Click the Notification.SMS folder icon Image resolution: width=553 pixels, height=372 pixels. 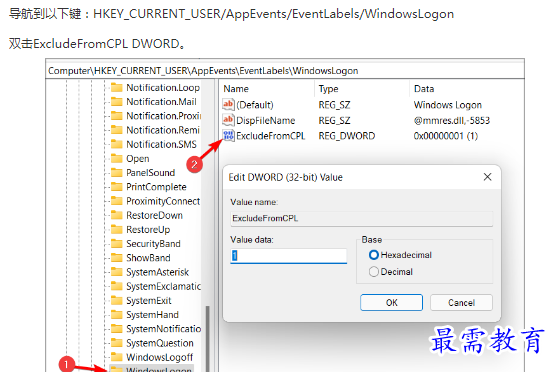tap(116, 144)
